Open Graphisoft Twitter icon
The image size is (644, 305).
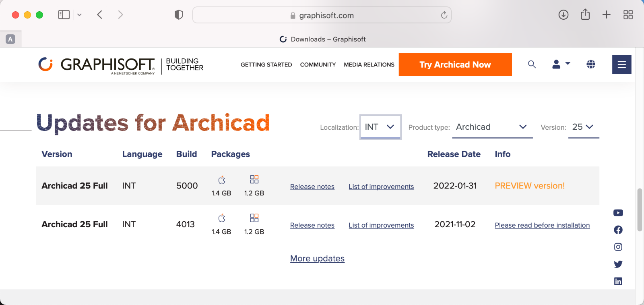tap(618, 264)
